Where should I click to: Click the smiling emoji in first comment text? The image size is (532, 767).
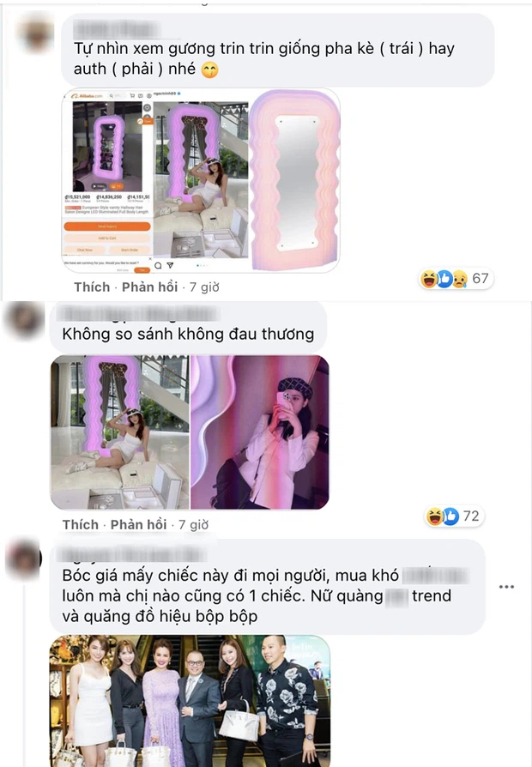point(209,70)
